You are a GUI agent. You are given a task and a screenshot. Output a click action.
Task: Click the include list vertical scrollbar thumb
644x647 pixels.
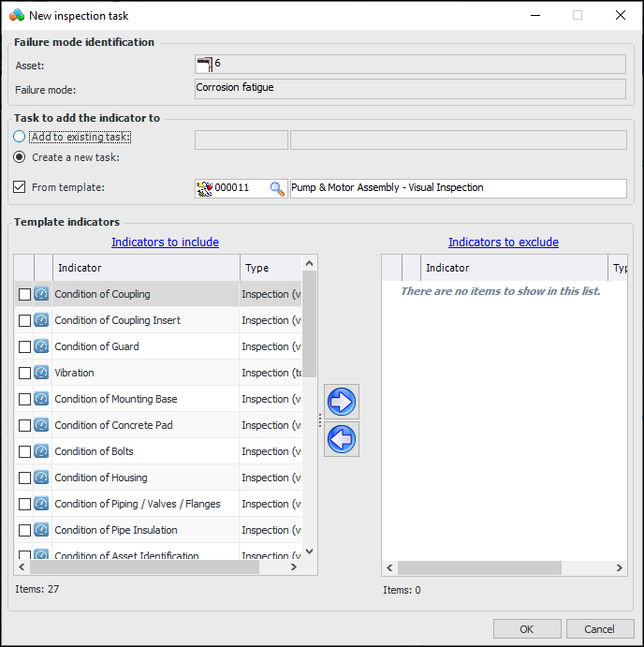point(310,324)
